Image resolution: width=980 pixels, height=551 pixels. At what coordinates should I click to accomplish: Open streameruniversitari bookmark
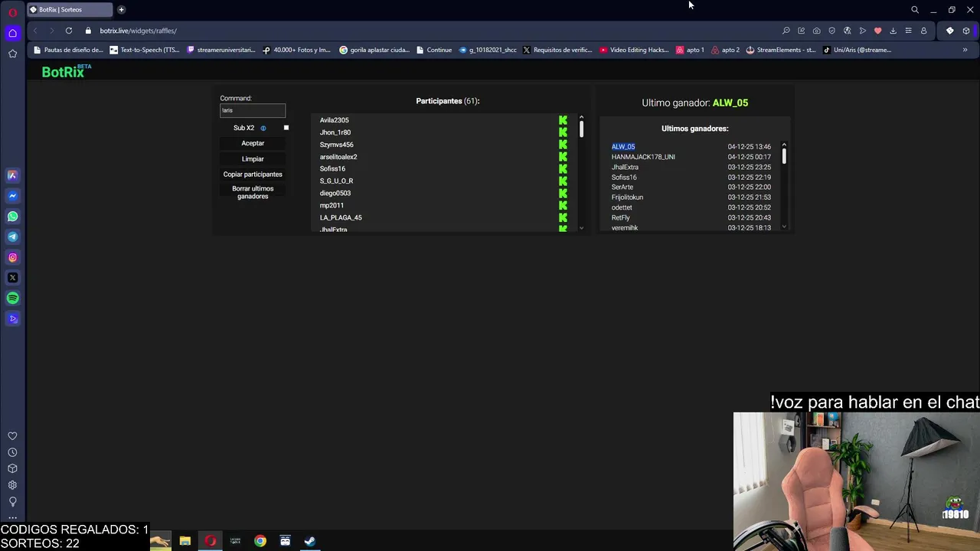coord(221,50)
